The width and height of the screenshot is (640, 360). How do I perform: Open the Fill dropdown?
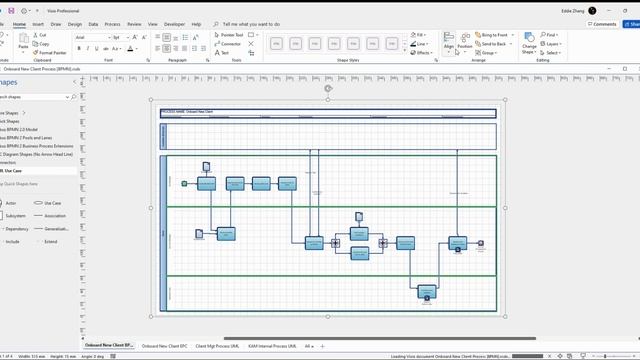pos(418,35)
